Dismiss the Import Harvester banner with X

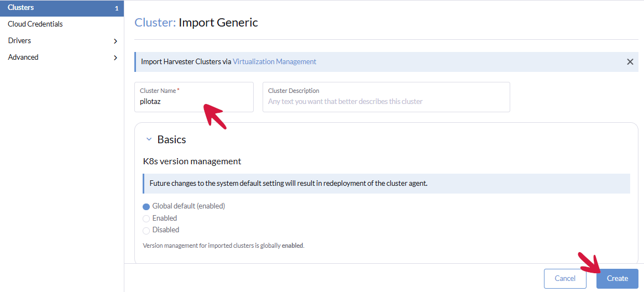pyautogui.click(x=630, y=62)
